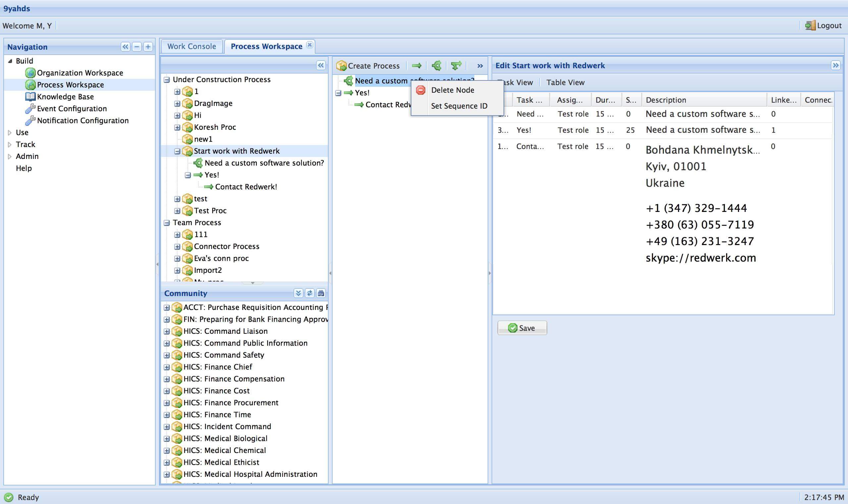Select the Process Workspace tab
The image size is (848, 504).
tap(266, 47)
